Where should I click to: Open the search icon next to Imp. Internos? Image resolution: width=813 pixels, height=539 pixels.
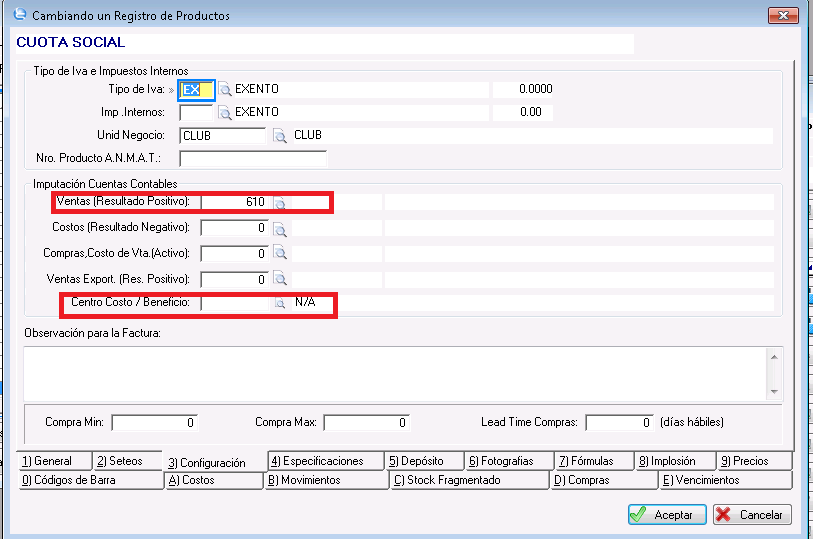click(225, 113)
